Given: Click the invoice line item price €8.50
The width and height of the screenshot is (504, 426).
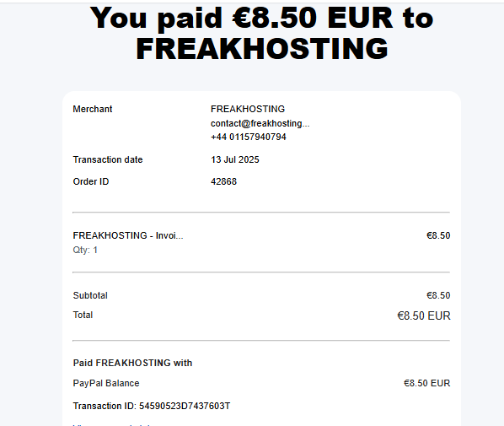Looking at the screenshot, I should tap(438, 235).
